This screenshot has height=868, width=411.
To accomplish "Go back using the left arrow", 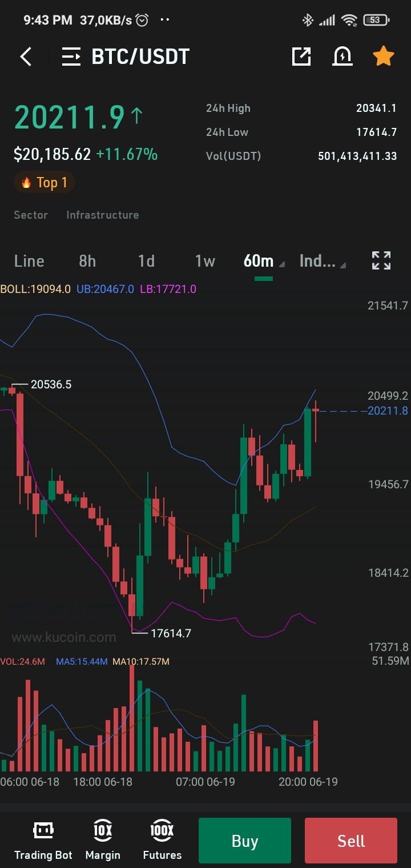I will coord(26,57).
